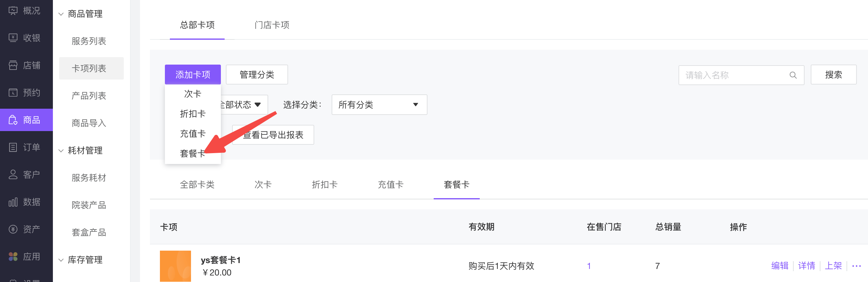Screen dimensions: 868x282
Task: Choose 套餐卡 from the add-card menu
Action: coord(192,153)
